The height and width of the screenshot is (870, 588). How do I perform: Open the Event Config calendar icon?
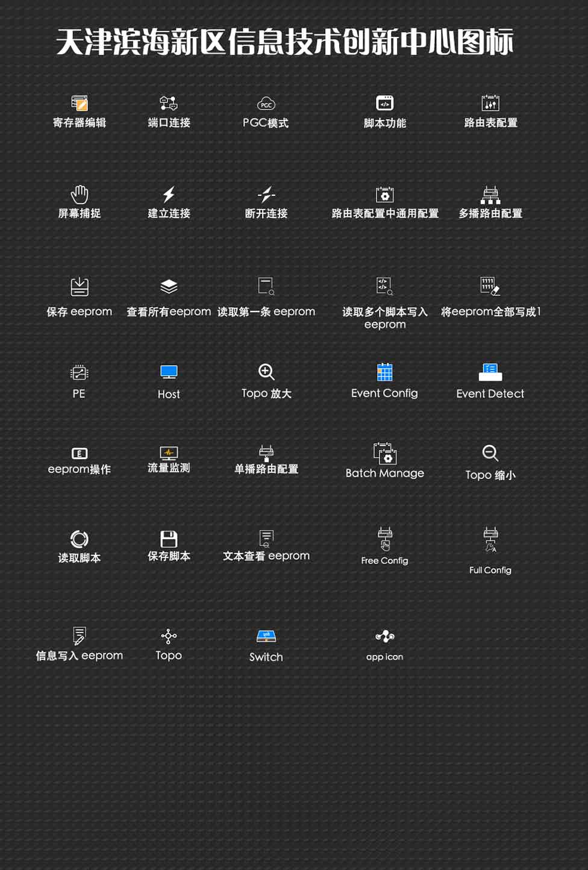click(x=384, y=372)
